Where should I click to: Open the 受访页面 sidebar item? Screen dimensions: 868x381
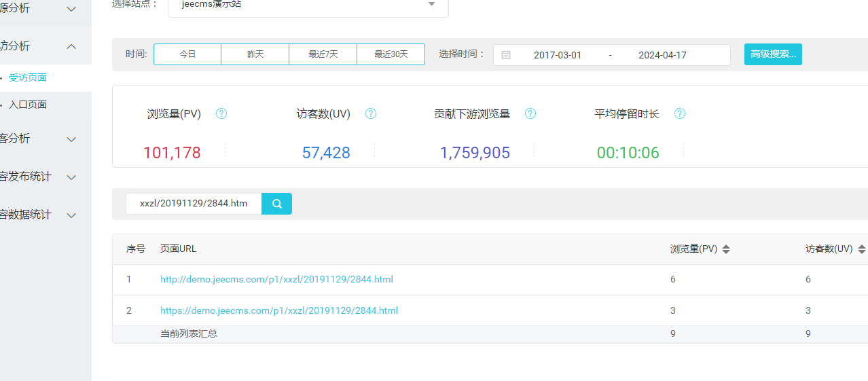pyautogui.click(x=28, y=78)
